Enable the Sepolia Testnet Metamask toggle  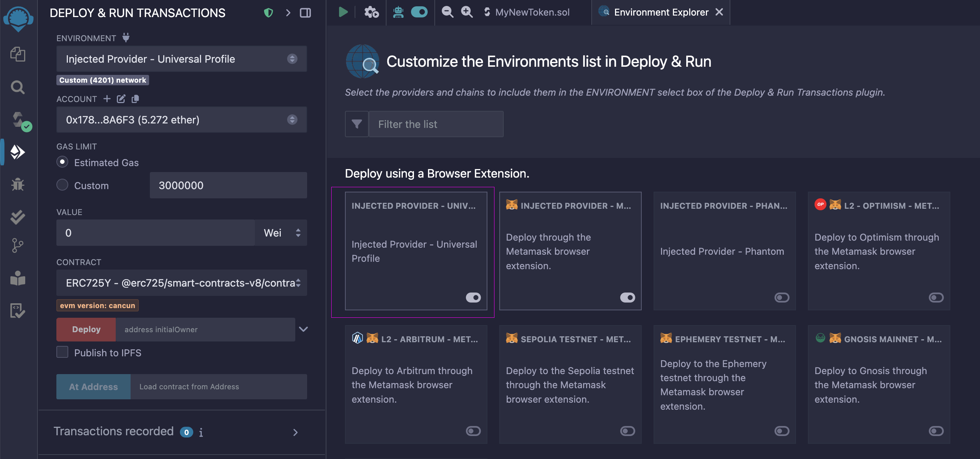pos(627,431)
